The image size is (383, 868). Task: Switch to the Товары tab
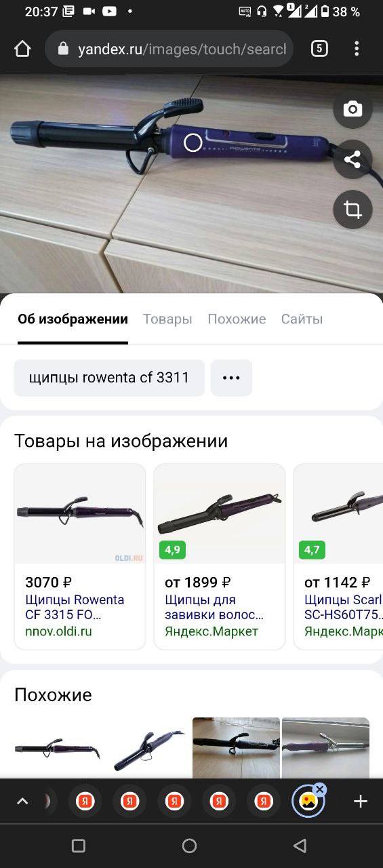(167, 319)
